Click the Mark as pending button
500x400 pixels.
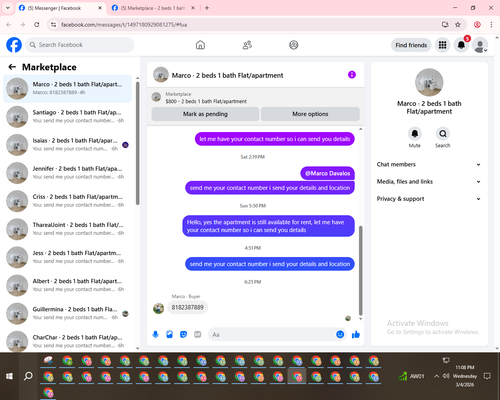[x=205, y=114]
